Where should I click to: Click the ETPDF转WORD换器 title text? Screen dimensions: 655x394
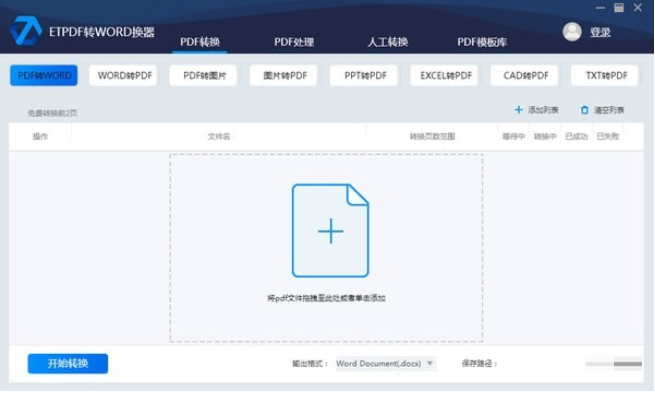[x=102, y=32]
